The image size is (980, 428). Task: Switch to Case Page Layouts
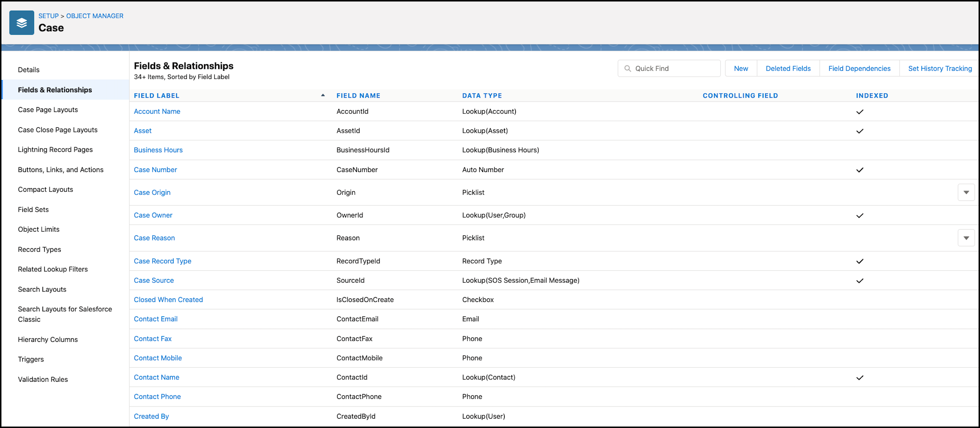click(48, 110)
